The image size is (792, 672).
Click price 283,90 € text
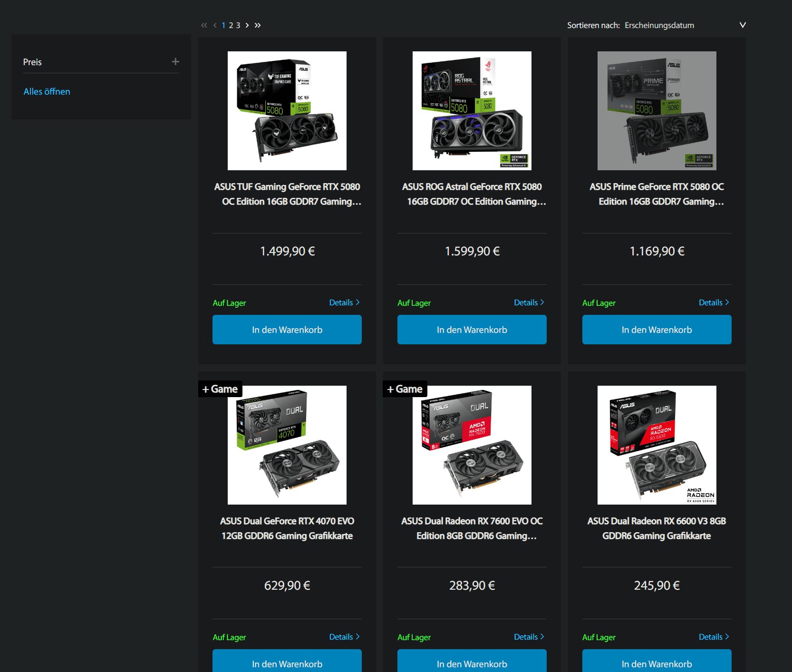tap(472, 585)
